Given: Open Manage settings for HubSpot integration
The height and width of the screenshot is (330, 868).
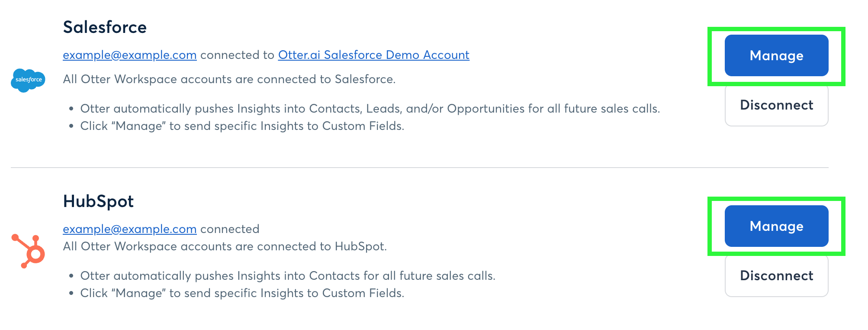Looking at the screenshot, I should (776, 226).
